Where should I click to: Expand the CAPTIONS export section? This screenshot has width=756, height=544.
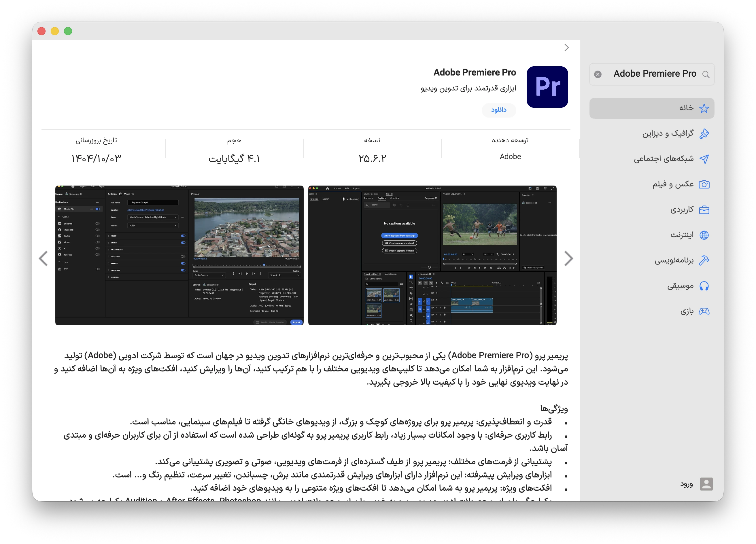115,257
